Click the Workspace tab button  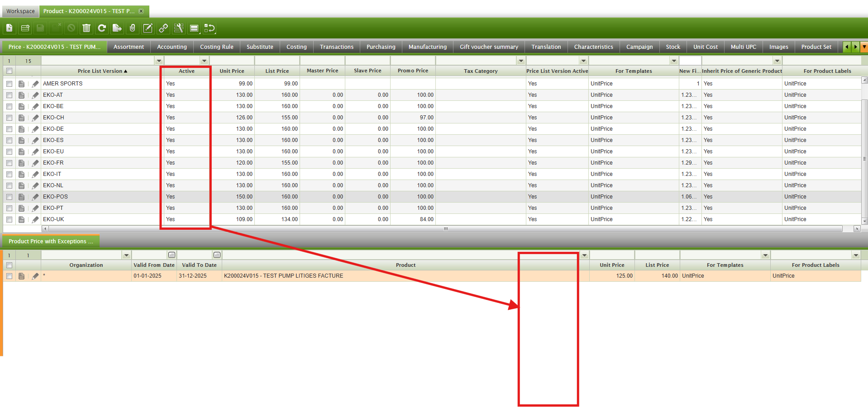pos(20,11)
